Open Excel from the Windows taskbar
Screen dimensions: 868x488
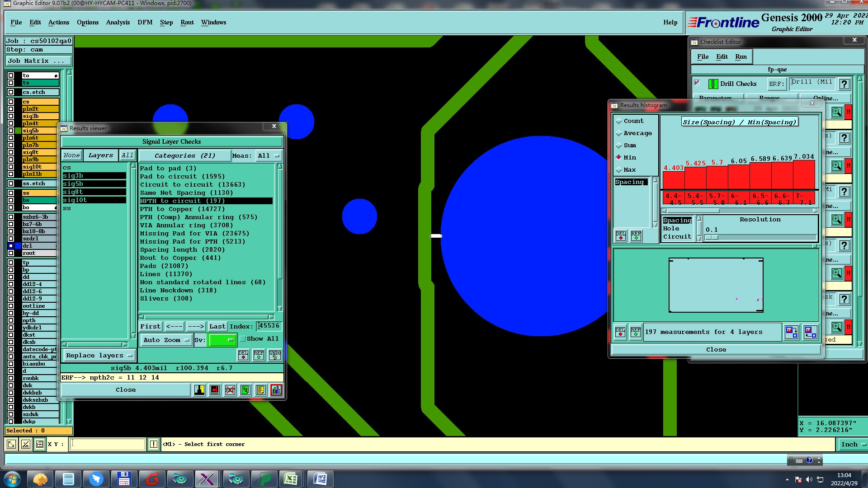291,479
